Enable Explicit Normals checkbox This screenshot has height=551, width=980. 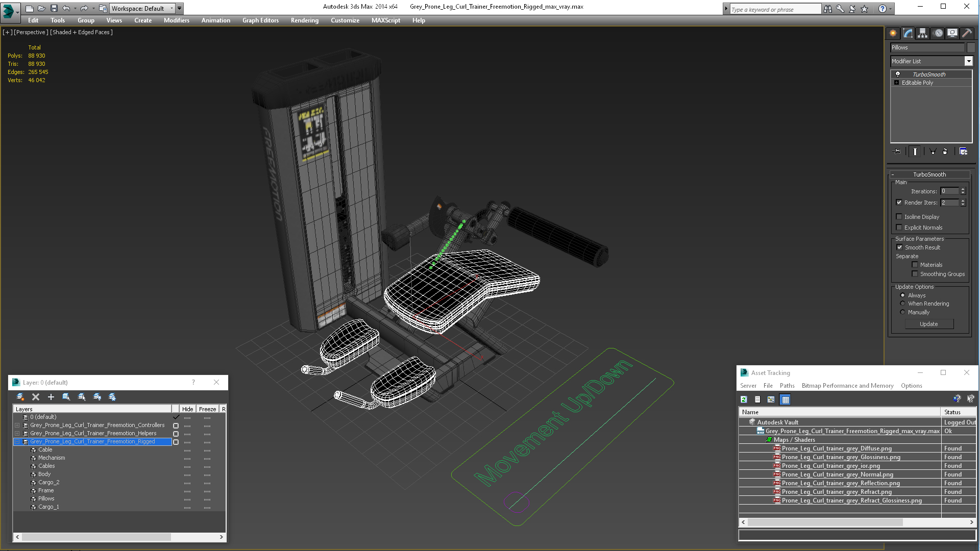point(899,228)
